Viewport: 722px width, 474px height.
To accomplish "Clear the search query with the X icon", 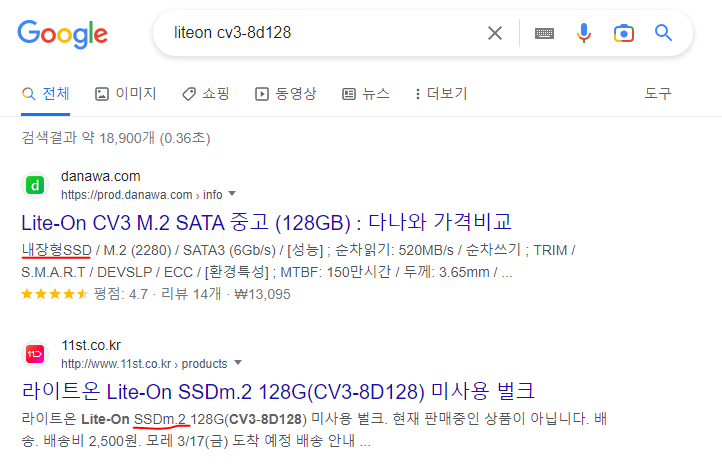I will pos(495,33).
